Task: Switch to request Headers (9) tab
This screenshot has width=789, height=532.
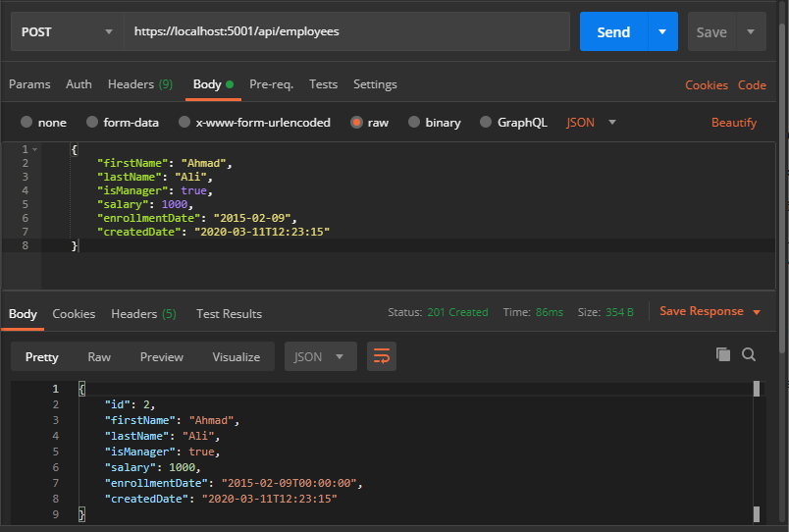Action: [x=140, y=84]
